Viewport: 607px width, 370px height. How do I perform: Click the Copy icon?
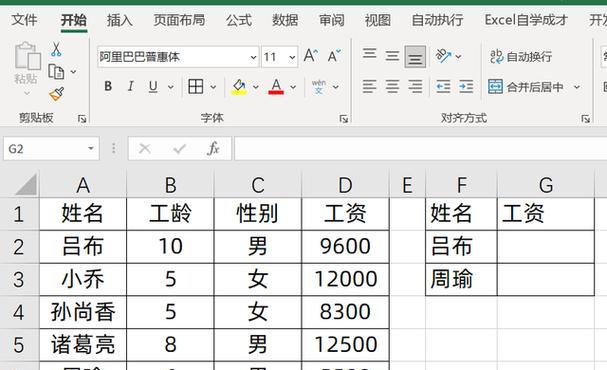56,72
